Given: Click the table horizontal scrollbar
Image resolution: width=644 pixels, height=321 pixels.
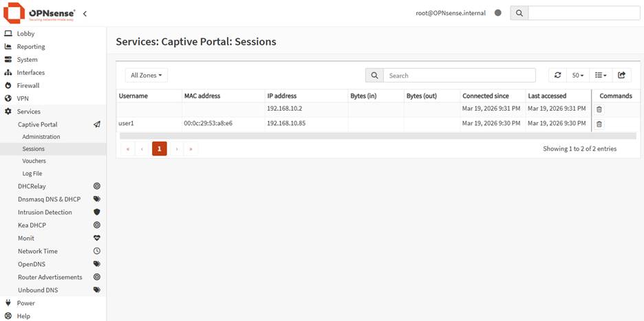Looking at the screenshot, I should click(377, 136).
